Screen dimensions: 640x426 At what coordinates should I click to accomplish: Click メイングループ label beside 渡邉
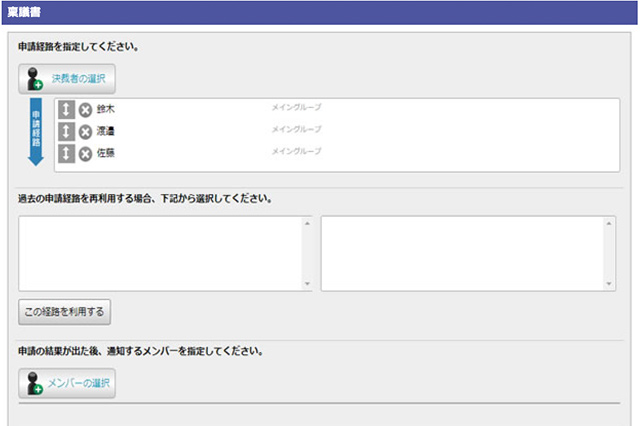point(296,129)
